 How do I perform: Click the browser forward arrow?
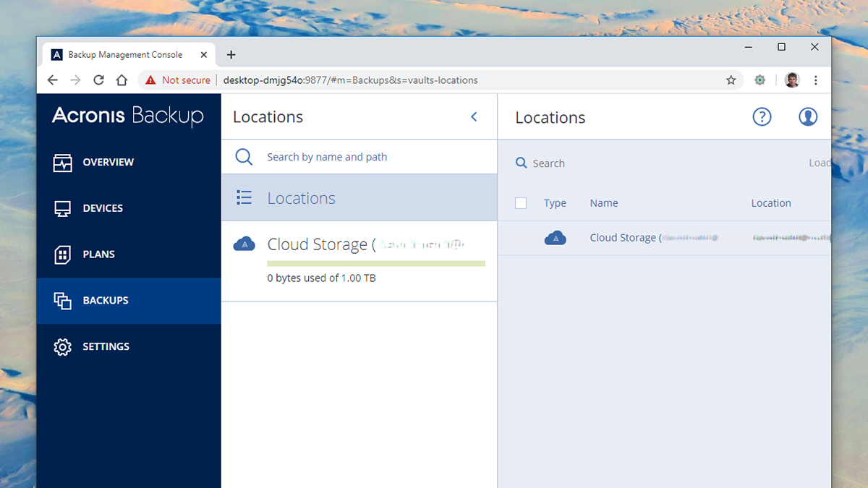coord(75,80)
